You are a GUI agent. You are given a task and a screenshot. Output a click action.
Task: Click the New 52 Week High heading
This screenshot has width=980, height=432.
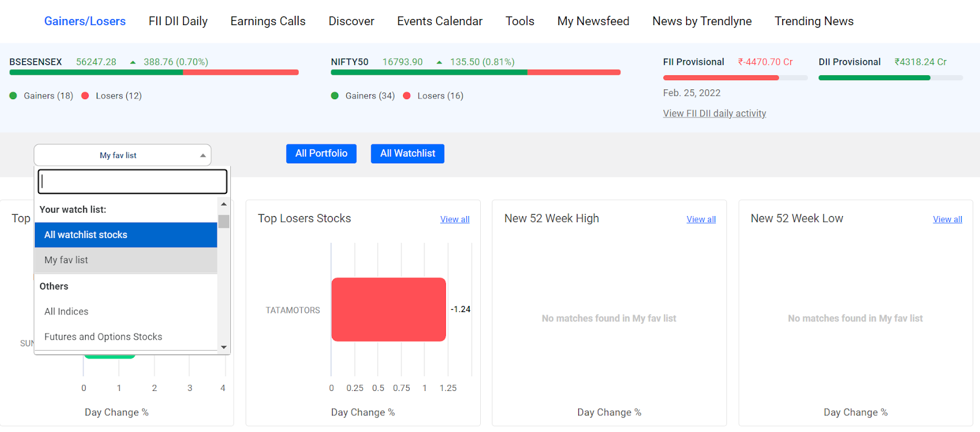[x=551, y=218]
